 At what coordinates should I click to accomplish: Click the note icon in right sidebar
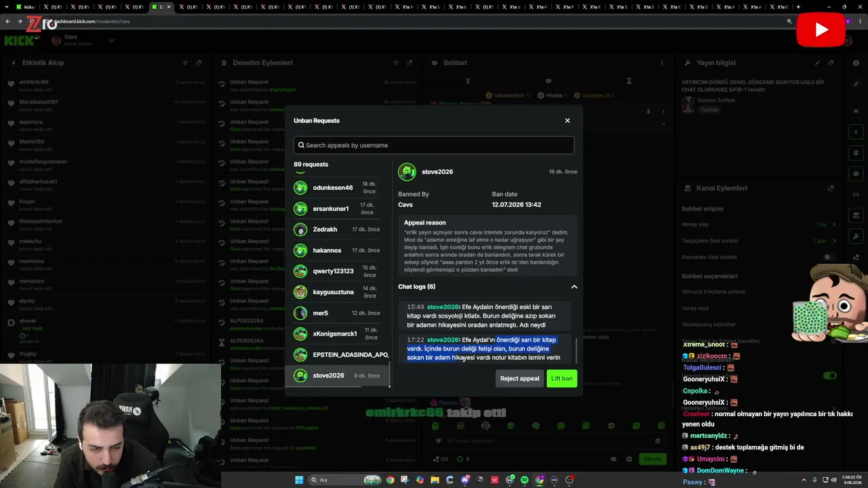click(856, 152)
